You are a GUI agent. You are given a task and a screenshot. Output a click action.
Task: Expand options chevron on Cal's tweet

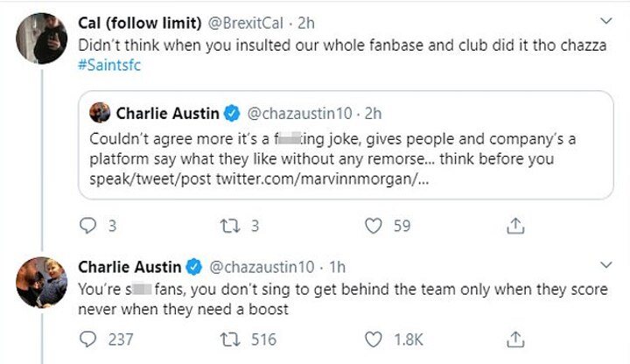coord(605,21)
